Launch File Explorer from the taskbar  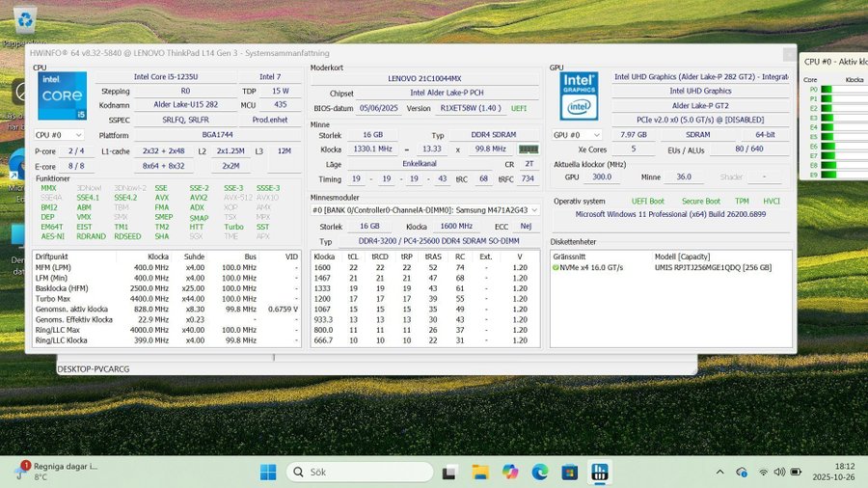pyautogui.click(x=479, y=472)
